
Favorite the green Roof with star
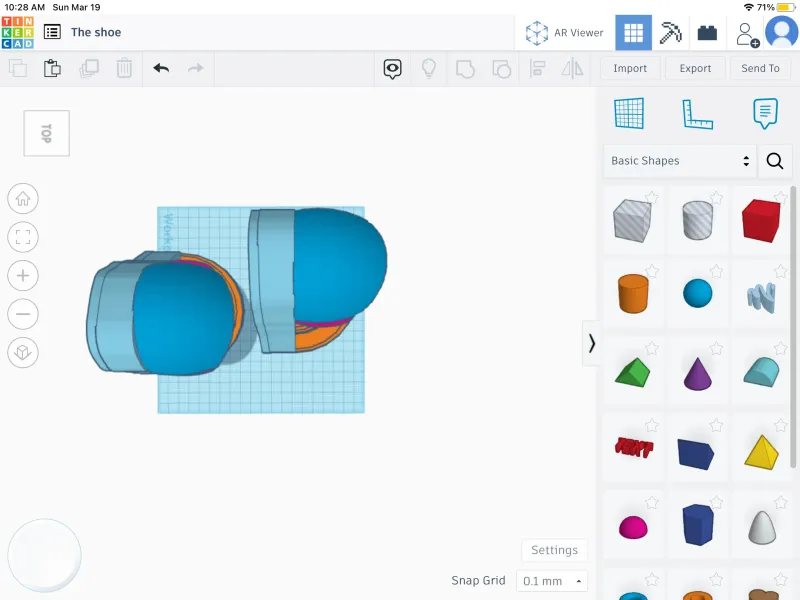pyautogui.click(x=652, y=348)
